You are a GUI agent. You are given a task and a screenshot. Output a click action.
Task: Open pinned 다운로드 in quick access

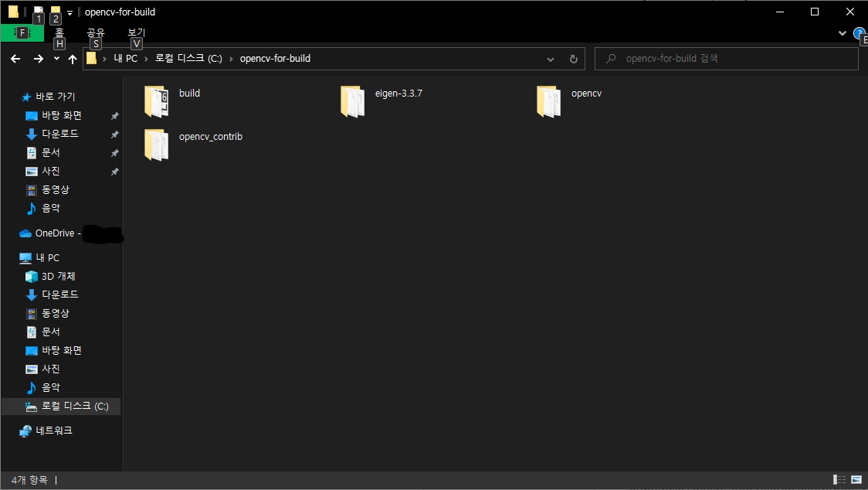pos(59,134)
